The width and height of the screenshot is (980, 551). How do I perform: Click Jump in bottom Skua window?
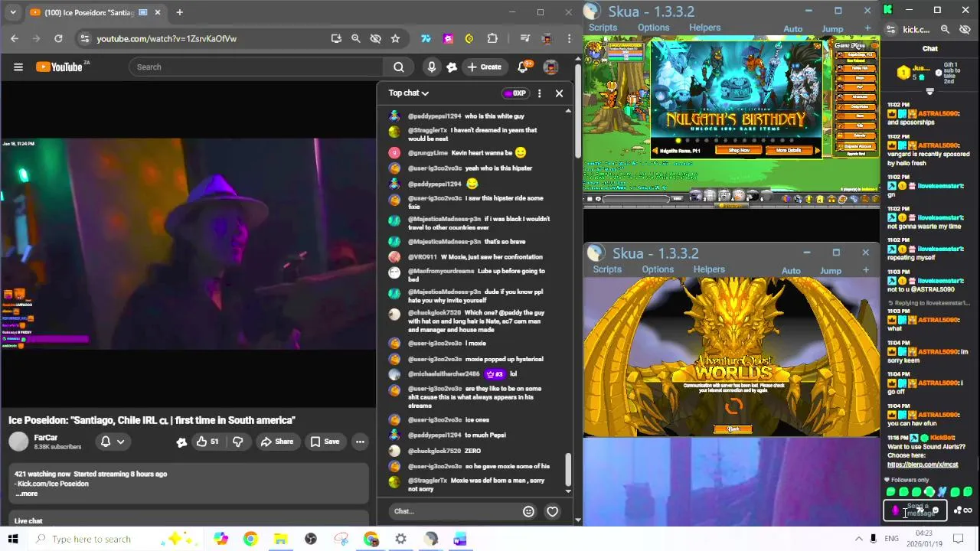[x=831, y=271]
